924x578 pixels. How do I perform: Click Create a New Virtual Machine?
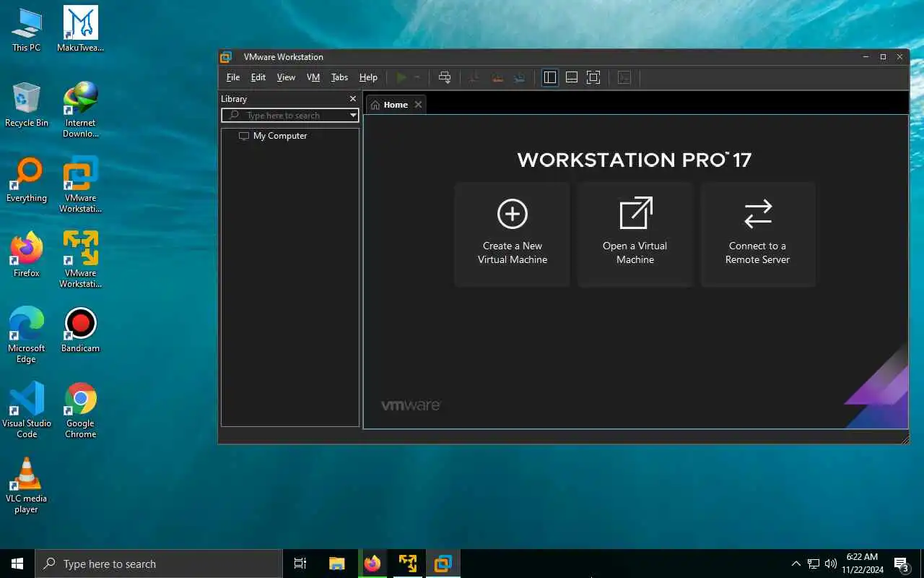513,234
